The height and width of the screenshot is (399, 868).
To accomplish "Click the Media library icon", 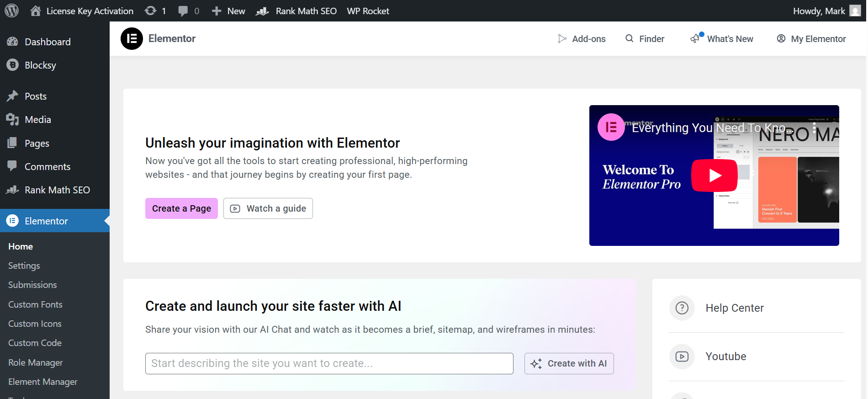I will click(13, 120).
